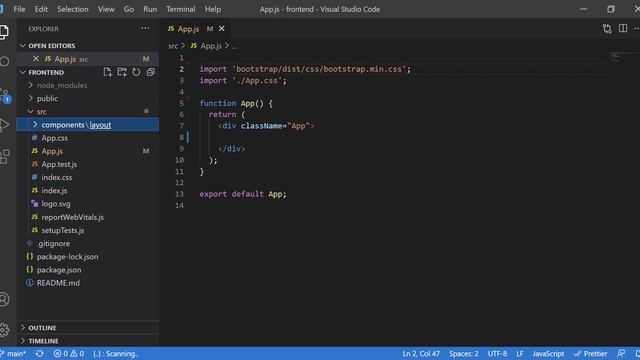Open changes compare icon in editor toolbar
This screenshot has height=360, width=640.
[x=607, y=29]
